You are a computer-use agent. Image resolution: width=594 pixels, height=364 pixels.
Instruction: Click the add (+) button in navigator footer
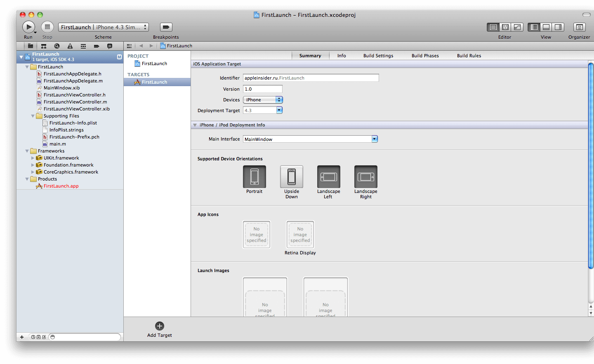coord(22,337)
